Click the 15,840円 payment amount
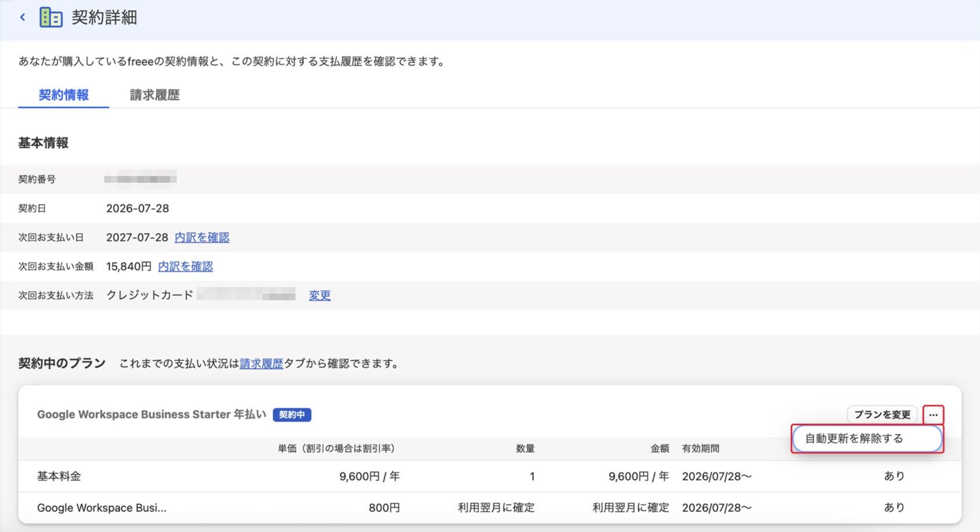The height and width of the screenshot is (532, 980). tap(129, 266)
